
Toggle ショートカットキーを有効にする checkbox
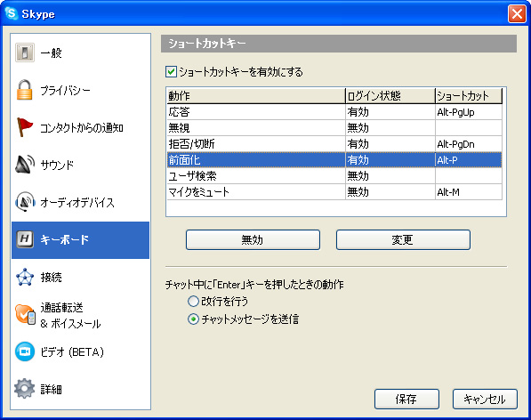point(171,72)
